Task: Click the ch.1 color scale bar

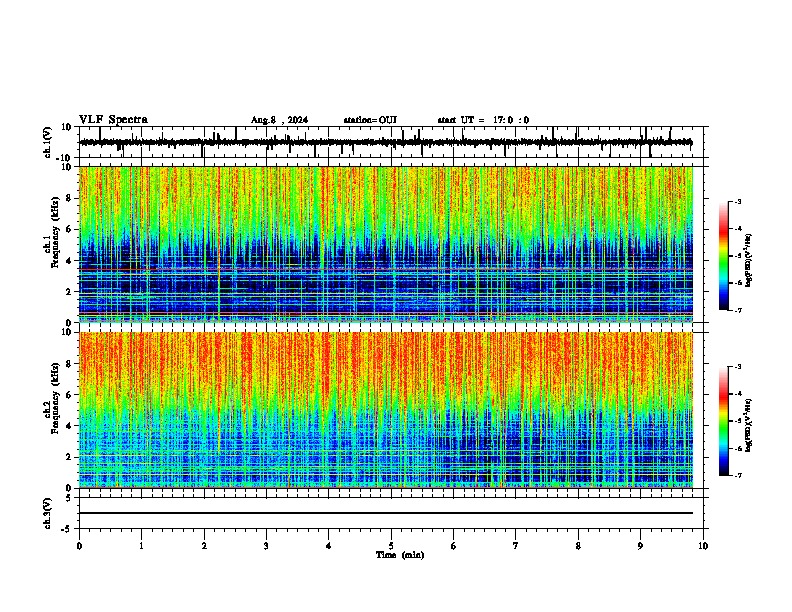Action: click(724, 256)
